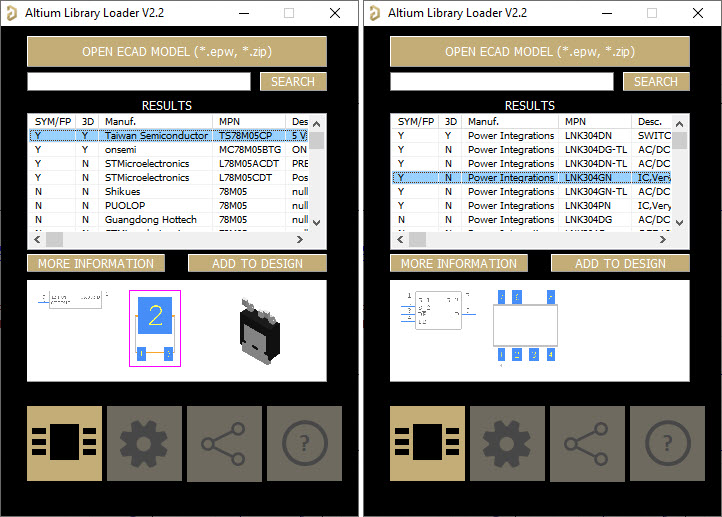Click OPEN ECAD MODEL button in right window
722x517 pixels.
point(540,52)
